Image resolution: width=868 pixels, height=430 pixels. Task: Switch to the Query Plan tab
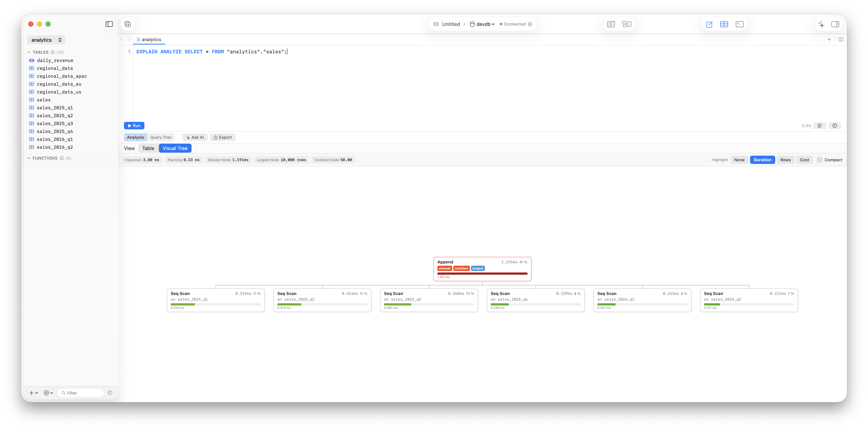(x=161, y=137)
